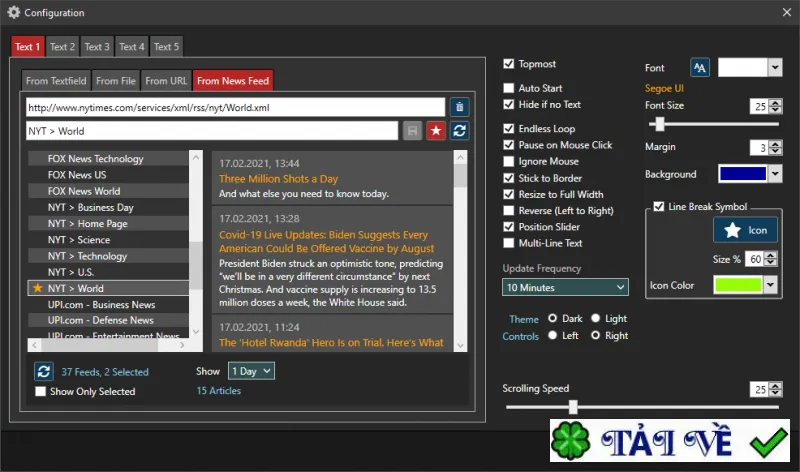Click the save feed disk icon
Viewport: 800px width, 472px height.
[x=412, y=131]
